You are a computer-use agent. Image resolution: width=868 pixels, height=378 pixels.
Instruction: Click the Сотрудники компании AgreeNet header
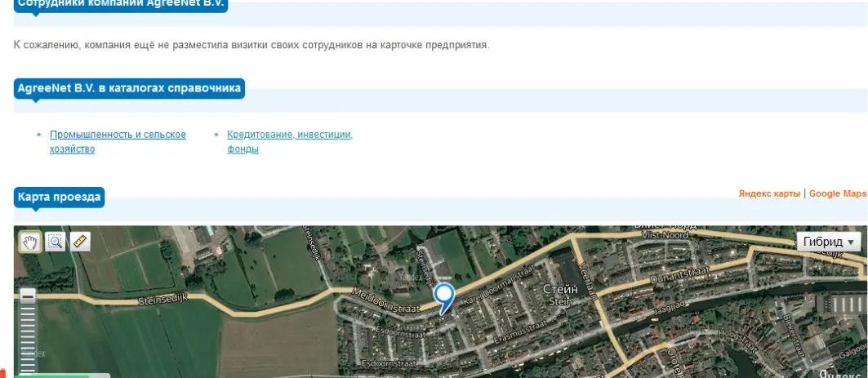pos(121,4)
